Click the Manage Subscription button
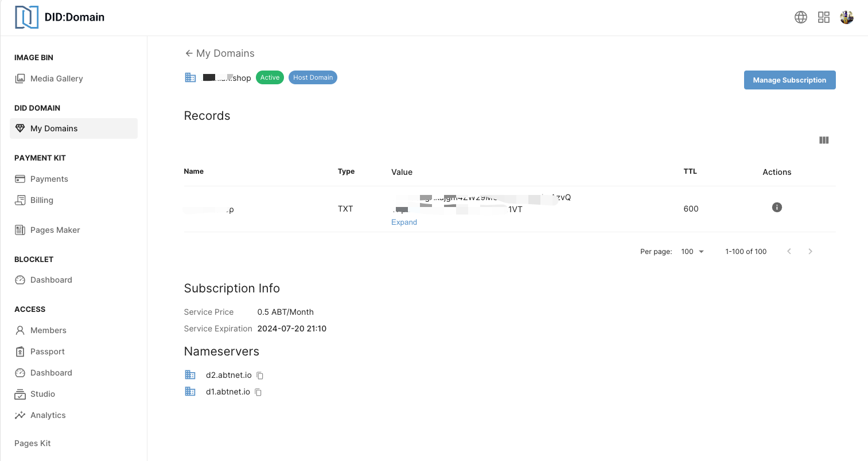 tap(789, 80)
